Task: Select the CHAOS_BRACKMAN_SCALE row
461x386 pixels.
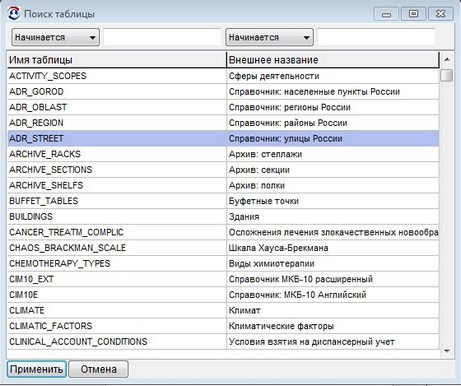Action: 223,248
